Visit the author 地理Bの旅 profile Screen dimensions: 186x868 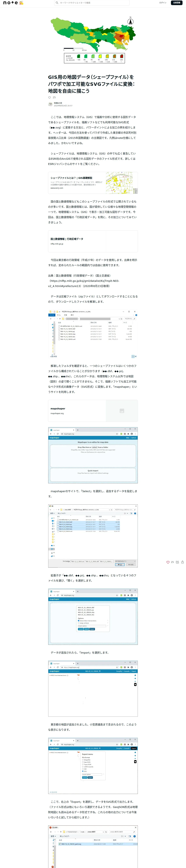58,103
